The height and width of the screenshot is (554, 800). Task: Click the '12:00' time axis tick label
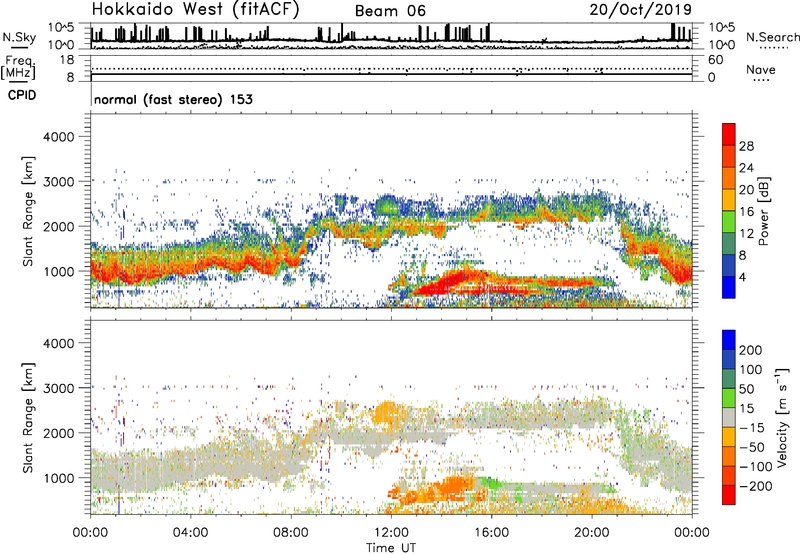(x=391, y=533)
